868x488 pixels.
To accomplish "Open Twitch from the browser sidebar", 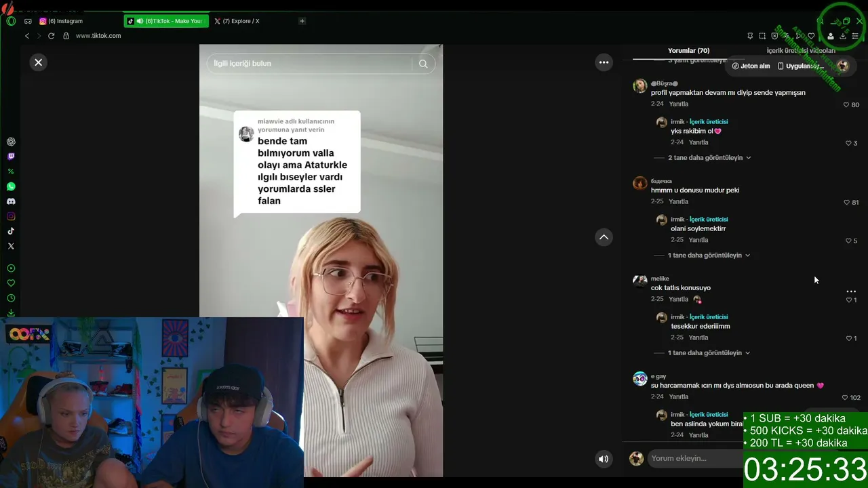I will point(11,157).
